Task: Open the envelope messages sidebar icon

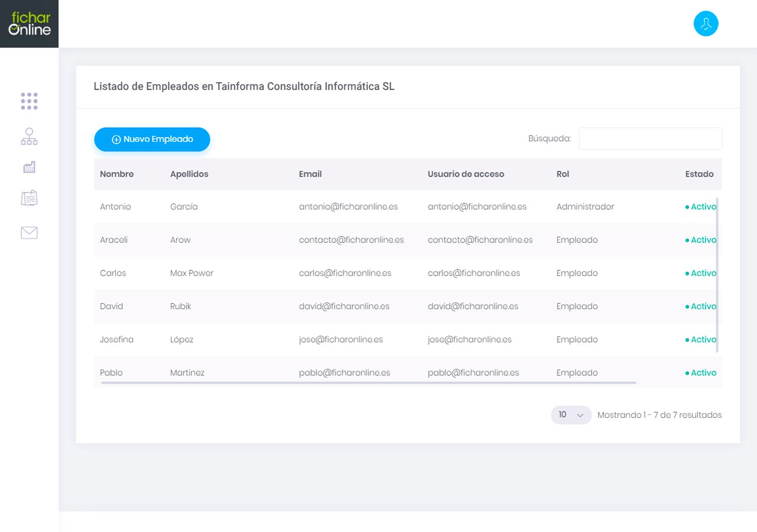Action: click(x=29, y=233)
